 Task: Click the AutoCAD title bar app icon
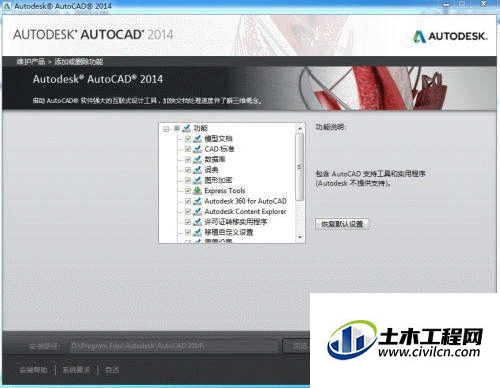coord(7,6)
